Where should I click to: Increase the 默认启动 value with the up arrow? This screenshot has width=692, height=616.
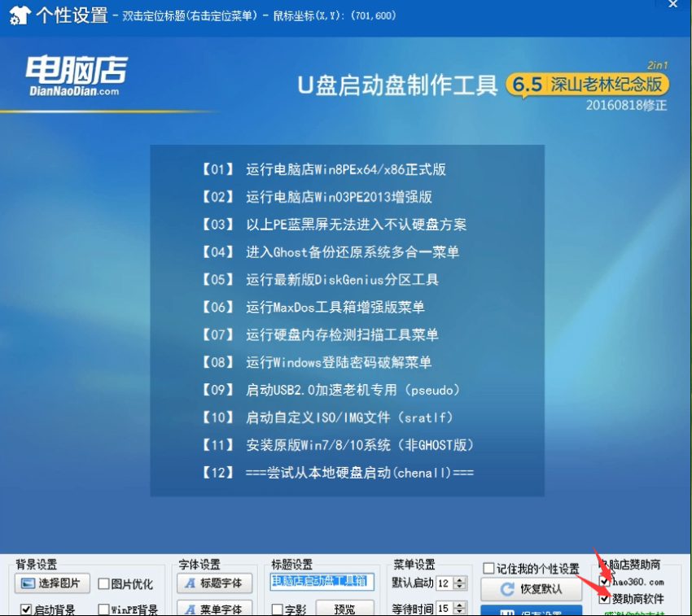460,580
